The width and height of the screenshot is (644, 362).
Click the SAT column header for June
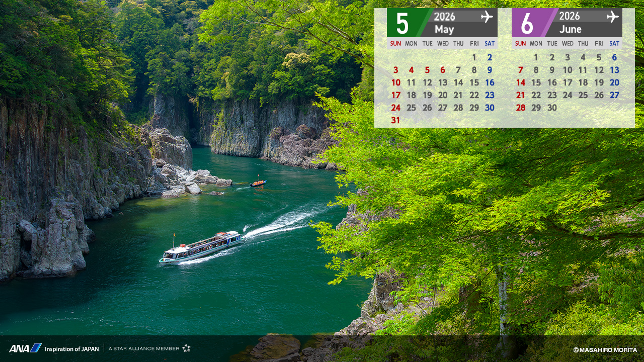614,44
